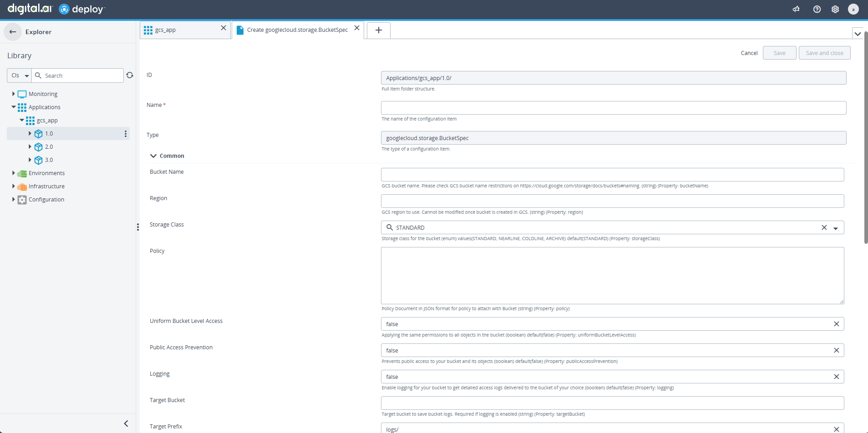Image resolution: width=868 pixels, height=433 pixels.
Task: Open the three-dot menu for version 1.0
Action: (126, 134)
